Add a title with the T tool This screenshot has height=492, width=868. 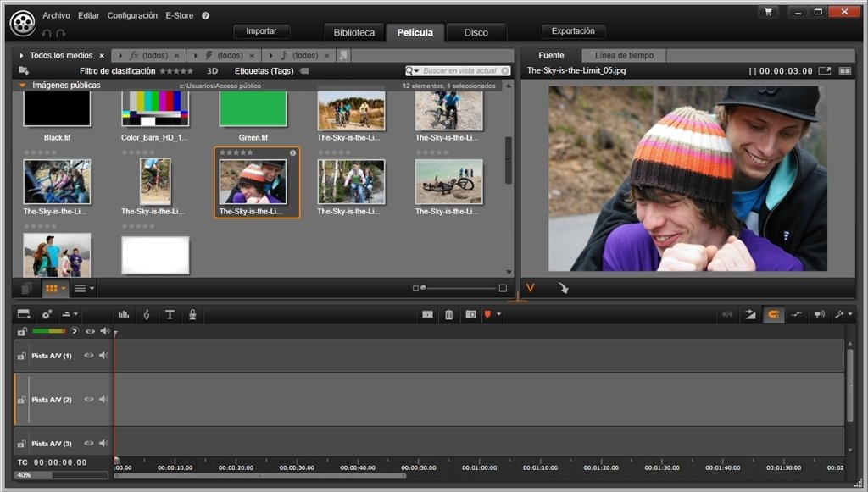(x=170, y=314)
